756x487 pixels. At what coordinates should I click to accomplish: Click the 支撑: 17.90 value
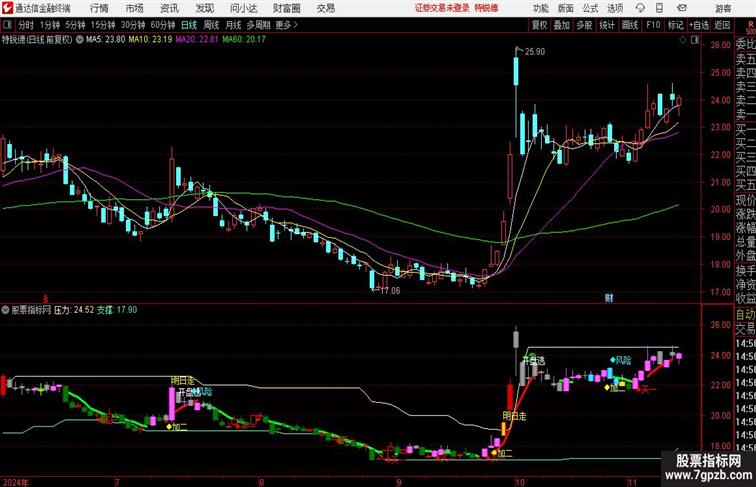tap(117, 310)
